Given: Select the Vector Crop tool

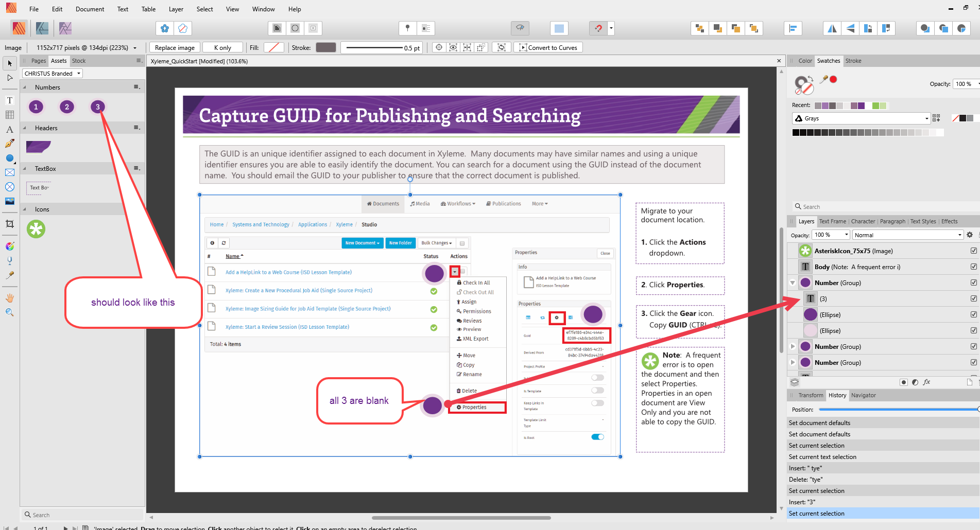Looking at the screenshot, I should [x=10, y=224].
